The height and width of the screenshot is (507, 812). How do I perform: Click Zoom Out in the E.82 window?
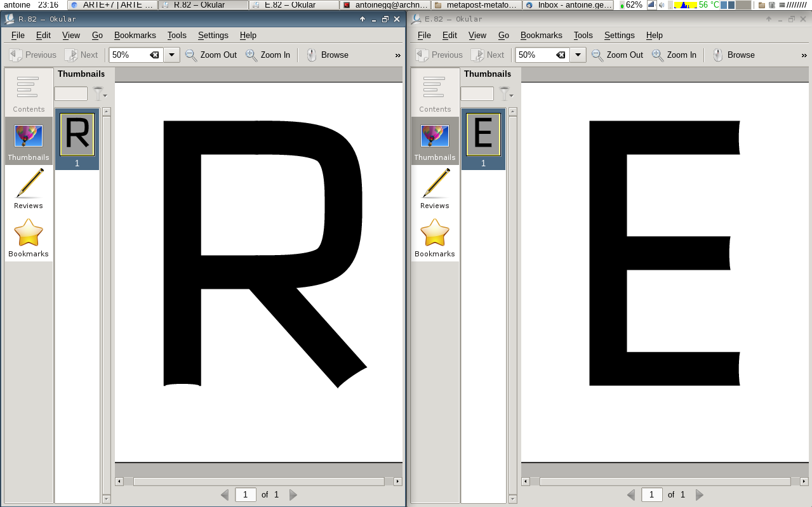[617, 55]
